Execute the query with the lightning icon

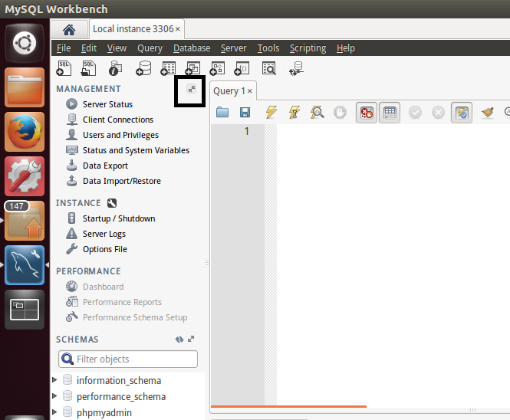point(271,112)
